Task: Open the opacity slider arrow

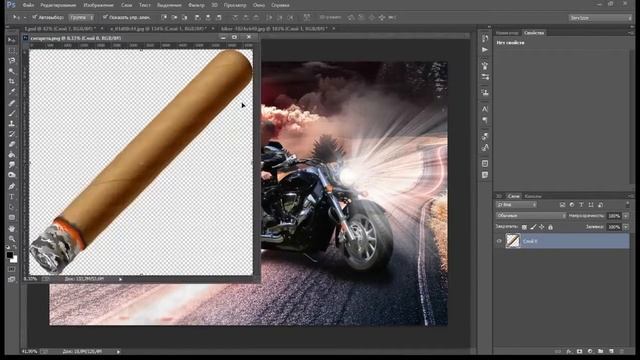Action: point(626,216)
